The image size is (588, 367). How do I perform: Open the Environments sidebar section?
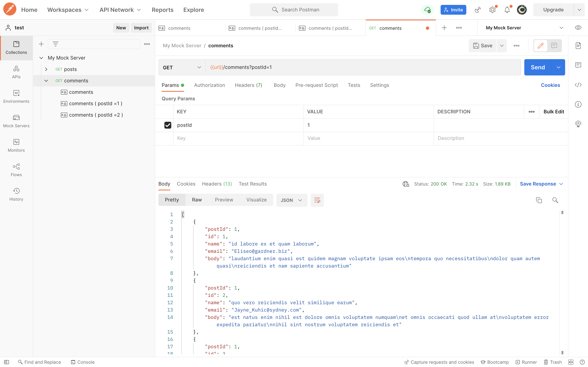click(16, 96)
